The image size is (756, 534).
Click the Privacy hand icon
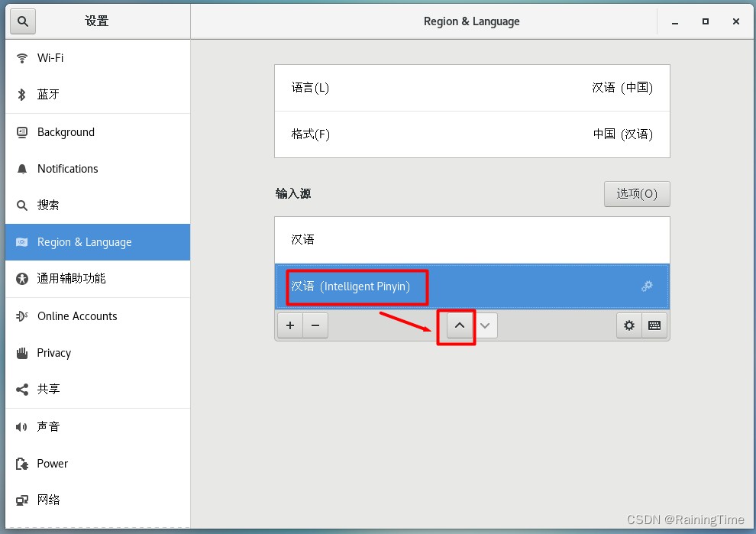(21, 353)
